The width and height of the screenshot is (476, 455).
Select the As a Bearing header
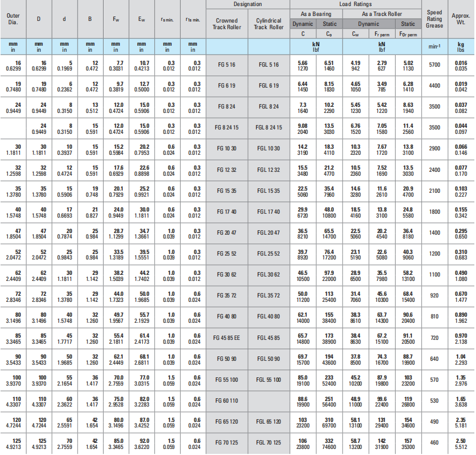(x=316, y=14)
